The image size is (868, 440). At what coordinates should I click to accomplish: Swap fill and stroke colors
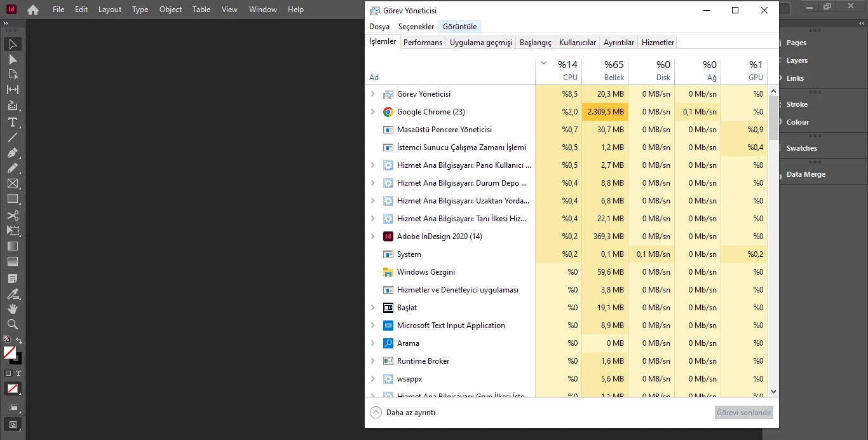(19, 340)
